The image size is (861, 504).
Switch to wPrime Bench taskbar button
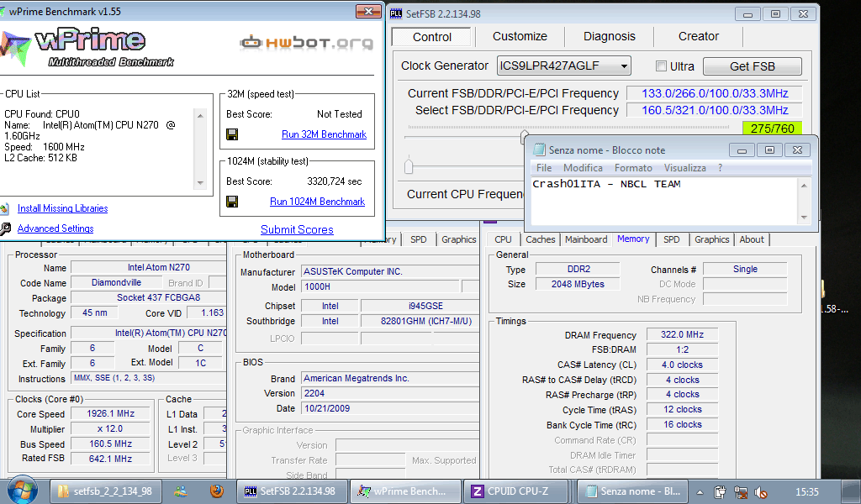(404, 491)
